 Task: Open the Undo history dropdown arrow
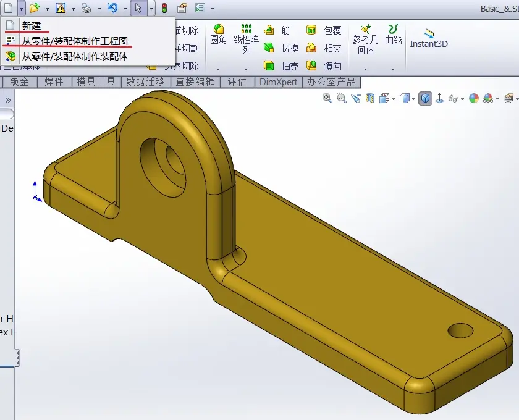(125, 9)
